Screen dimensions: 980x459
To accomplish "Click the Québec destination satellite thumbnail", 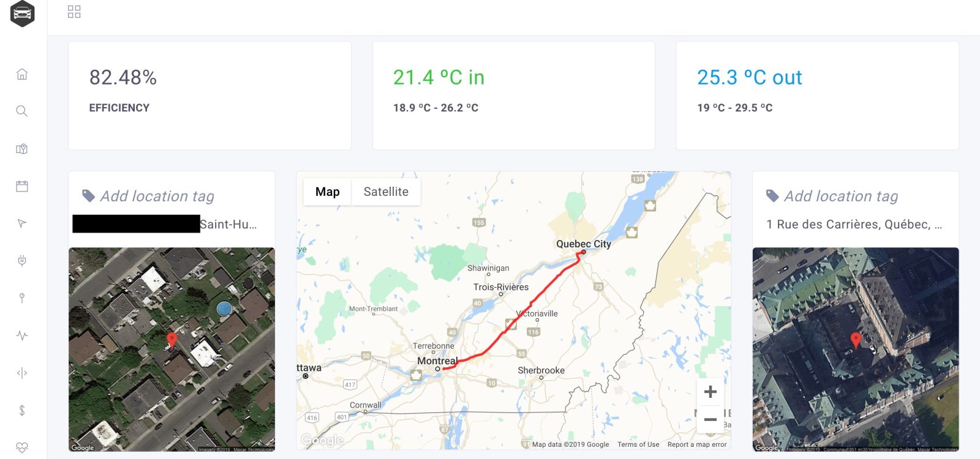I will (855, 349).
